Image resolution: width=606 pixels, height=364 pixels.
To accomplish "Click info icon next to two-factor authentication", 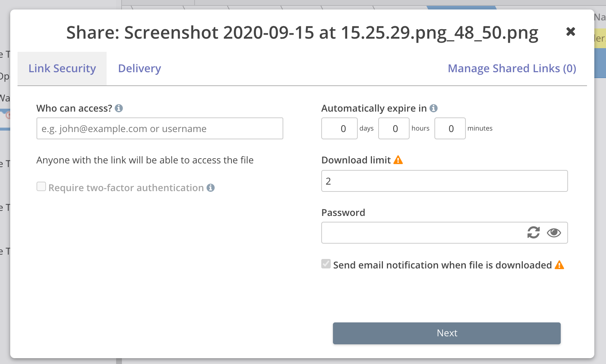I will tap(211, 188).
